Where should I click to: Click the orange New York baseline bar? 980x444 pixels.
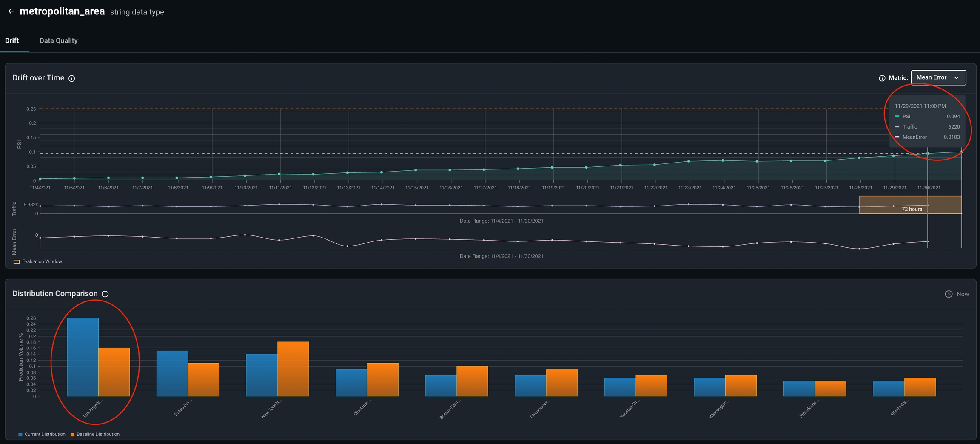293,369
